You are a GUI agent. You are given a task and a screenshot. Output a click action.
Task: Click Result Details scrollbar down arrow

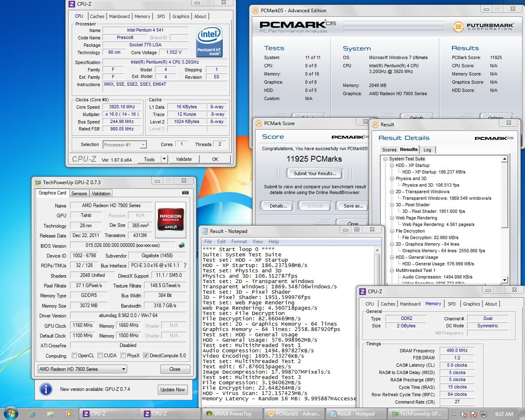pos(504,280)
